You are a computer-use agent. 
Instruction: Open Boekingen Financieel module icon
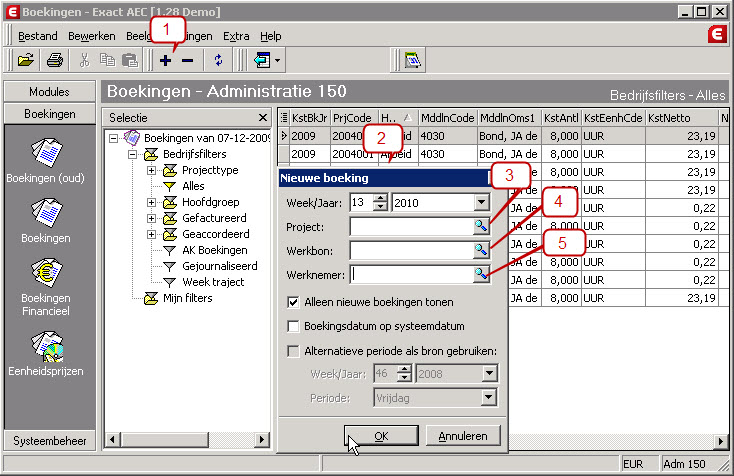click(46, 272)
